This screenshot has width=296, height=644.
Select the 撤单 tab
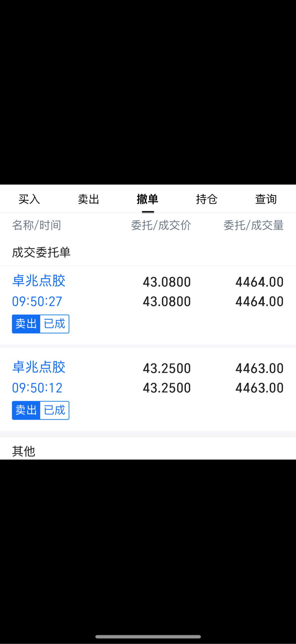(148, 199)
